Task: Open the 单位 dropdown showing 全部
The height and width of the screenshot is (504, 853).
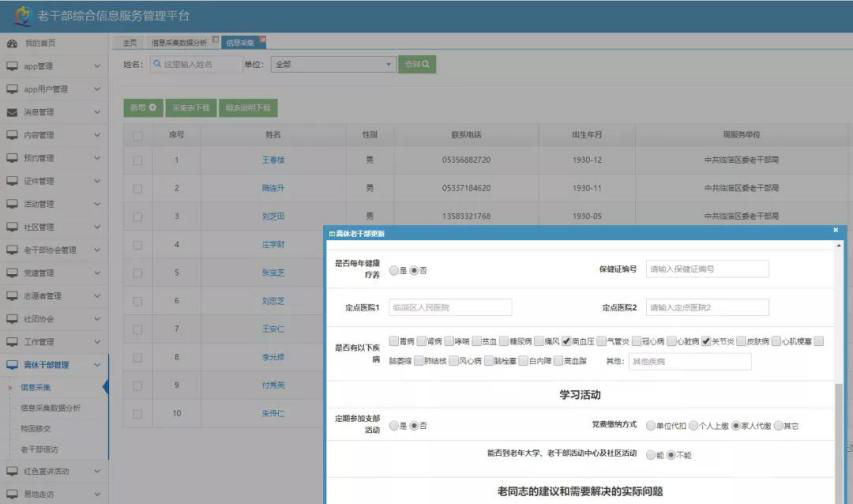Action: (x=333, y=64)
